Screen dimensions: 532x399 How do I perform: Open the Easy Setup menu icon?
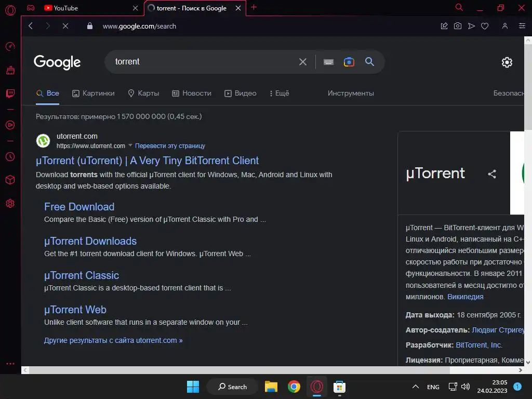coord(522,26)
